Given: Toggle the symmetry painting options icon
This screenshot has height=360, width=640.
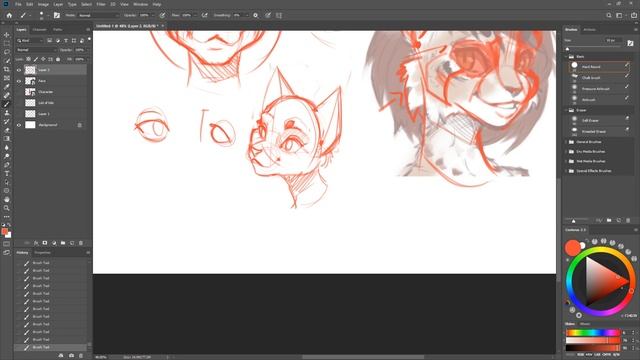Looking at the screenshot, I should [x=279, y=16].
